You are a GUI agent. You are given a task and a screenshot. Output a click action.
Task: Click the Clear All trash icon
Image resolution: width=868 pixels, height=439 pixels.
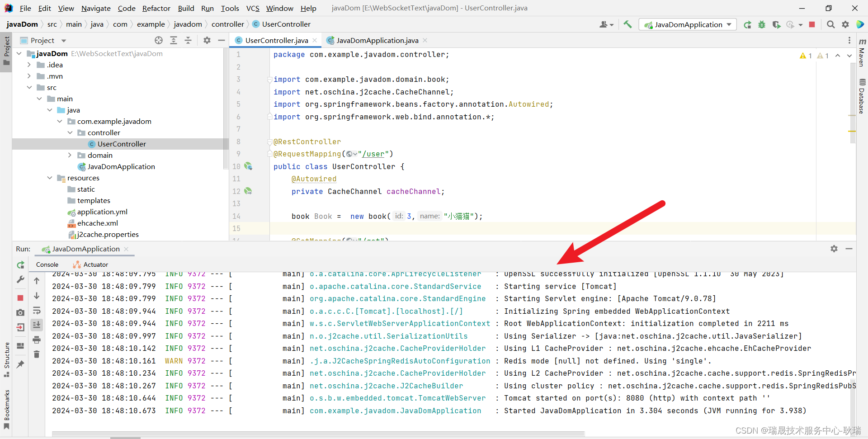pos(37,354)
